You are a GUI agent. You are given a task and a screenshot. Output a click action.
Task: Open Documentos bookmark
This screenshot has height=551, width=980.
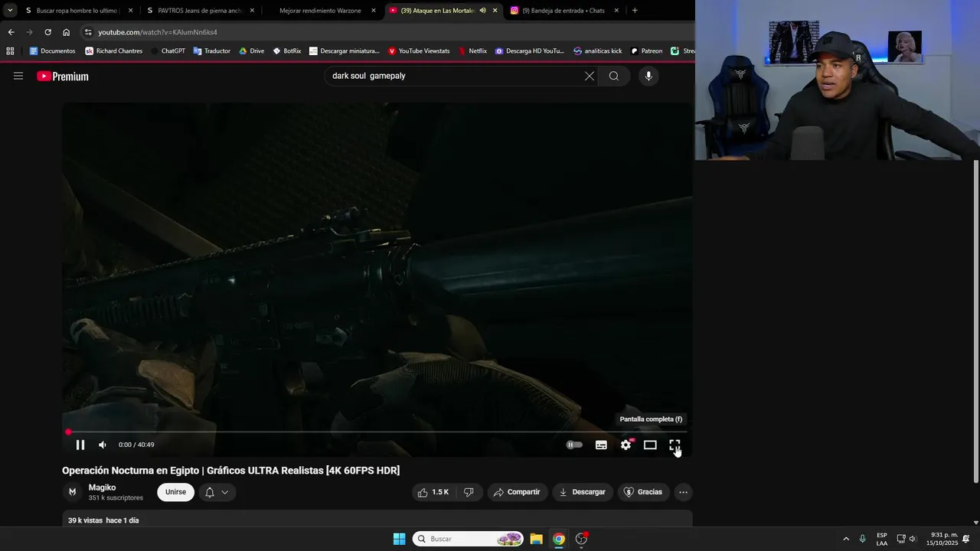click(52, 51)
